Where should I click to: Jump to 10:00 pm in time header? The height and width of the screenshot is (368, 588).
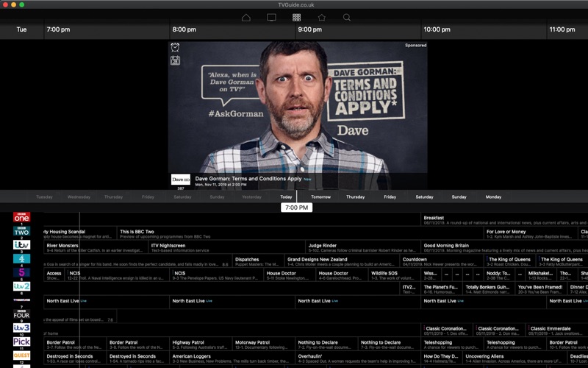437,29
